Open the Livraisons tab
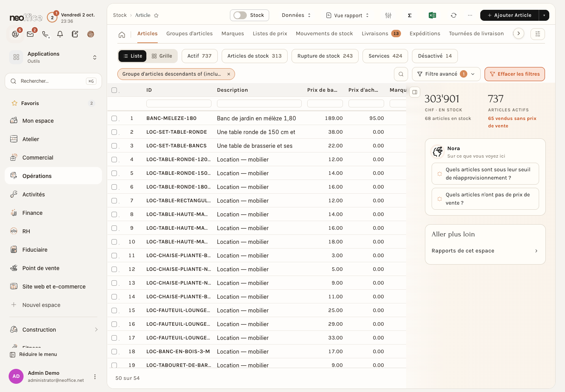Viewport: 565px width, 392px height. coord(381,34)
